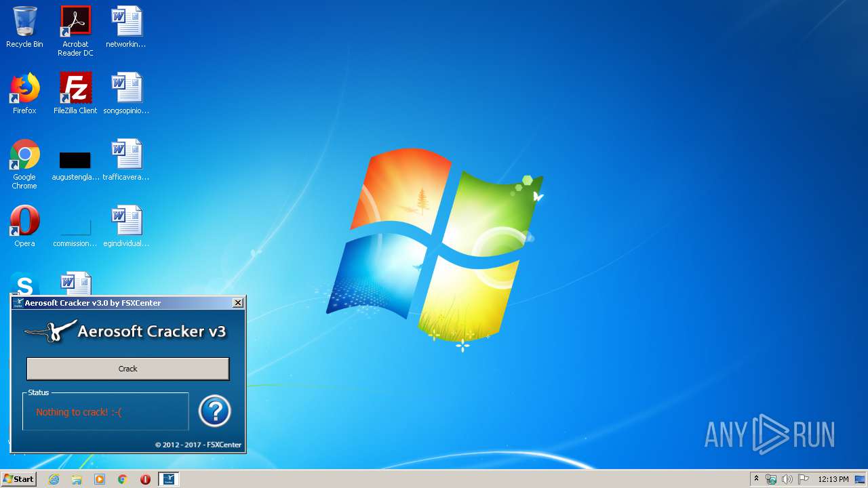This screenshot has width=868, height=488.
Task: Launch Opera from the taskbar
Action: click(x=145, y=479)
